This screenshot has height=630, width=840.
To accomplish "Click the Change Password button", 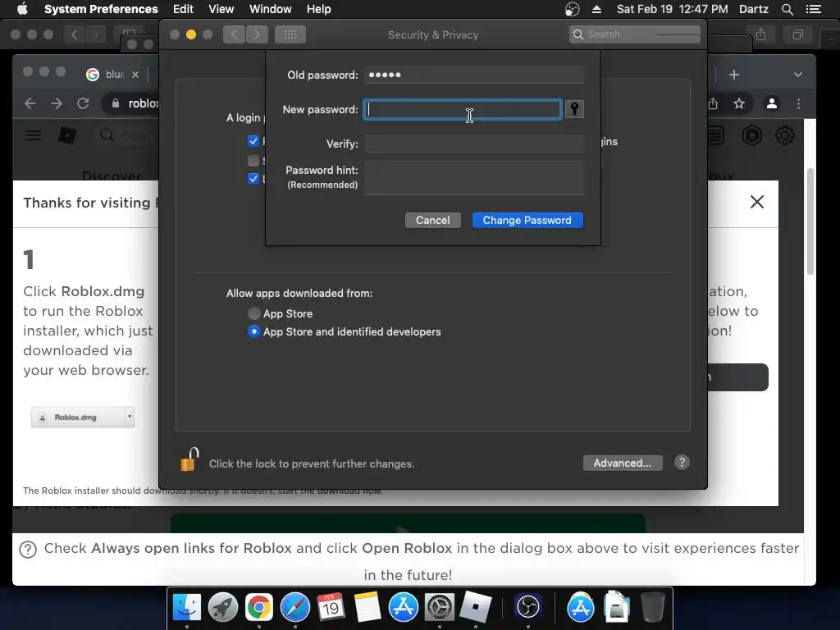I will [x=527, y=220].
